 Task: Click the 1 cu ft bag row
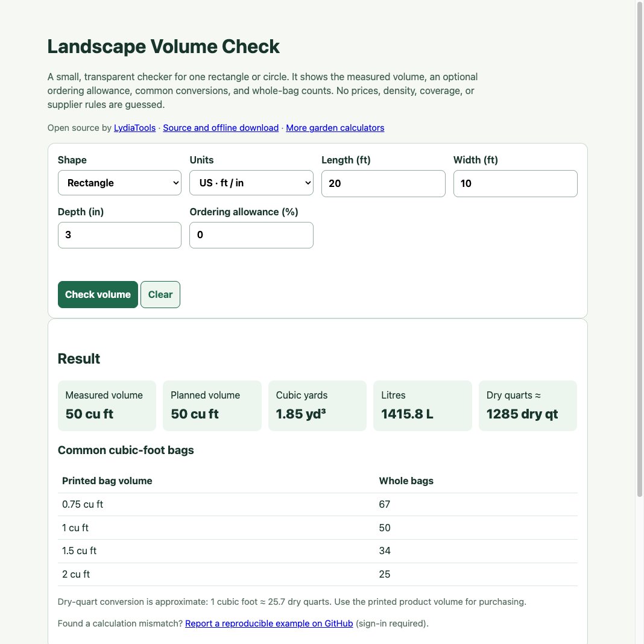point(318,528)
